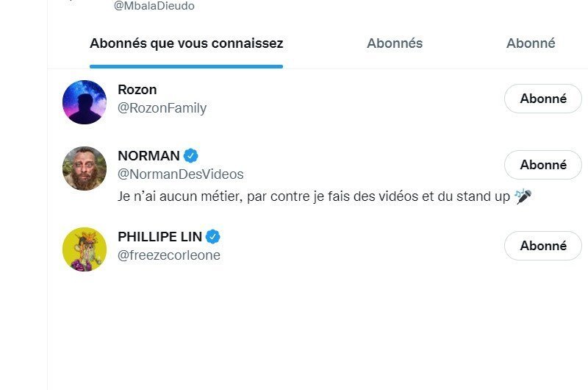The image size is (588, 390).
Task: Click Rozon's profile avatar
Action: coord(85,102)
